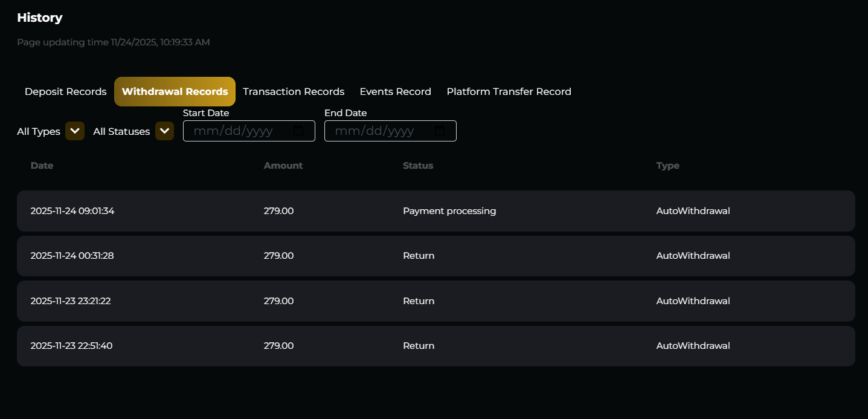Open the Transaction Records tab
This screenshot has height=419, width=868.
294,92
